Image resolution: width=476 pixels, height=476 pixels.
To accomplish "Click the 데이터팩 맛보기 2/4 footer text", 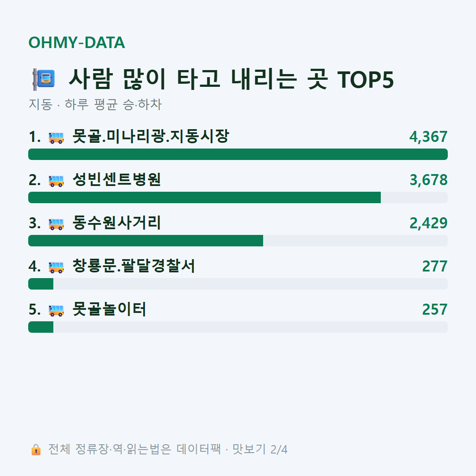I will (232, 449).
